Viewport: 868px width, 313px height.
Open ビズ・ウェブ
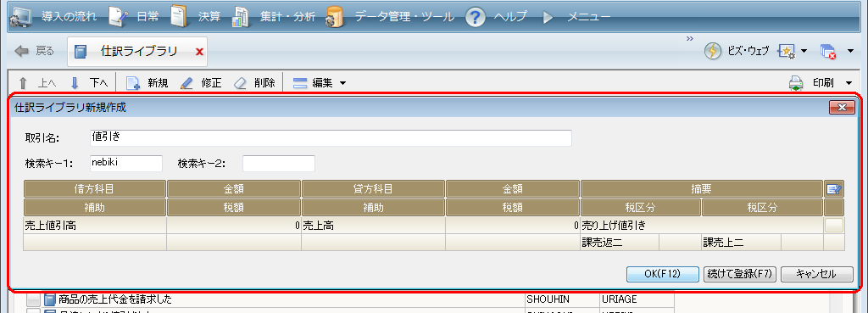click(x=748, y=52)
